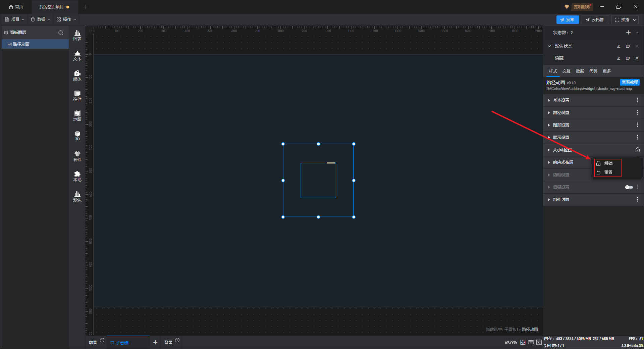Viewport: 644px width, 349px height.
Task: Open the 文本 text components panel
Action: [x=77, y=55]
